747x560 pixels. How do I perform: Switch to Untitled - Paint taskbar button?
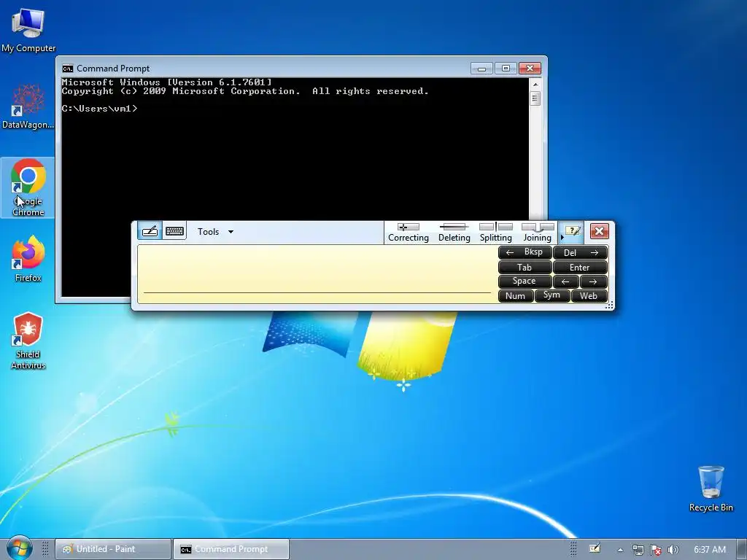(113, 549)
